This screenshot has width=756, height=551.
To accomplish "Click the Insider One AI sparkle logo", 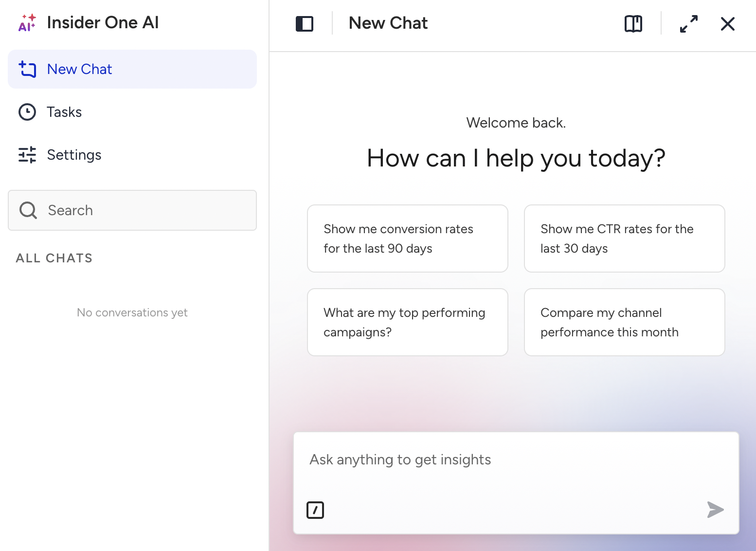I will click(27, 23).
